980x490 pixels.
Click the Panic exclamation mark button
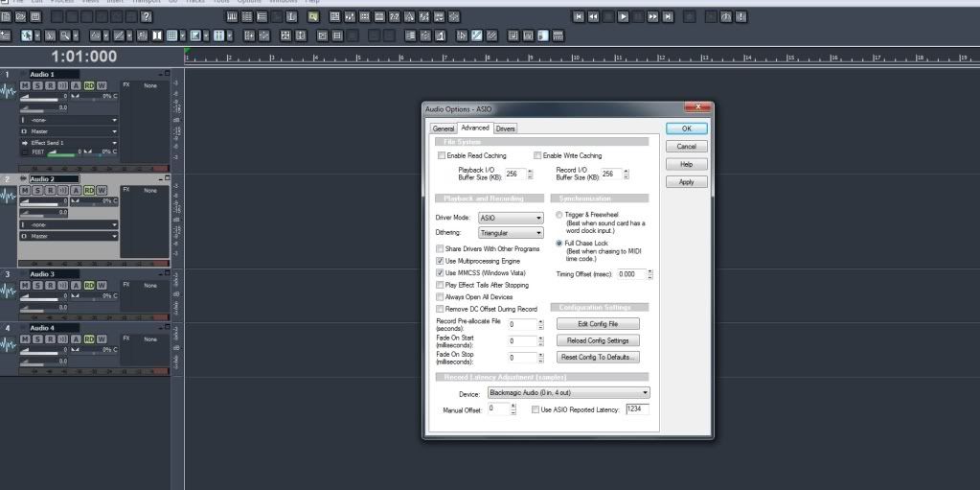click(x=741, y=16)
